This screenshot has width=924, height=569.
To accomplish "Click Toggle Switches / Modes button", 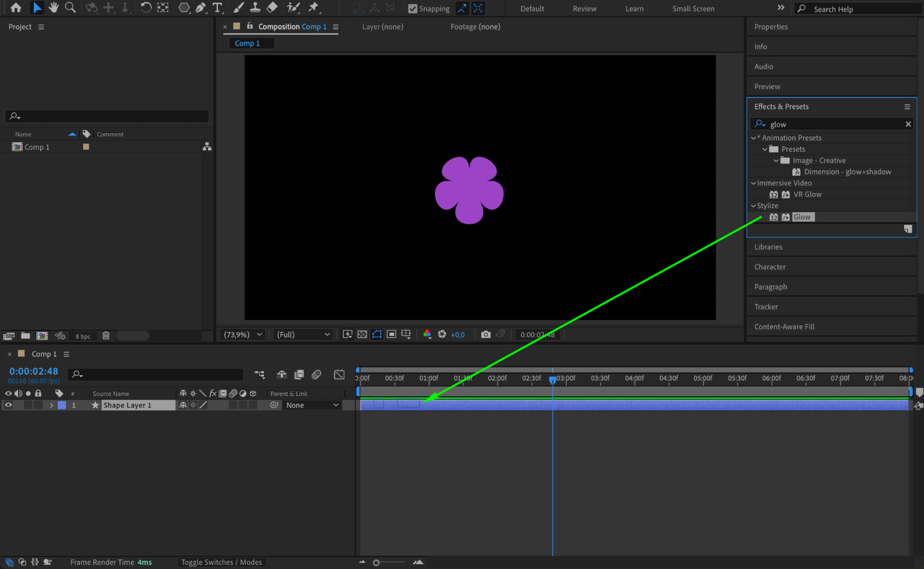I will tap(221, 563).
